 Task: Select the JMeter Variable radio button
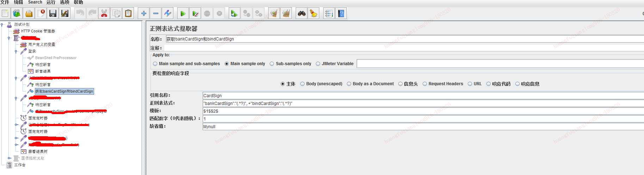[335, 64]
